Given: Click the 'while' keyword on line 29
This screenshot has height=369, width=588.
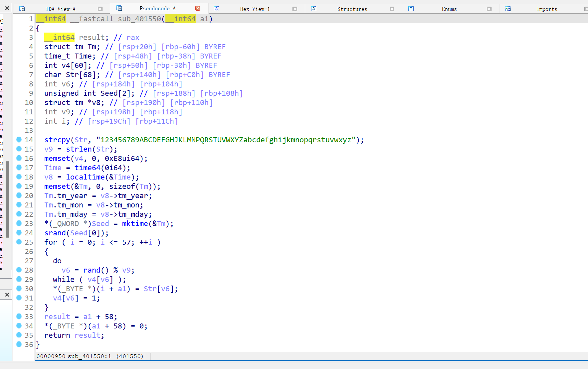Looking at the screenshot, I should click(64, 279).
